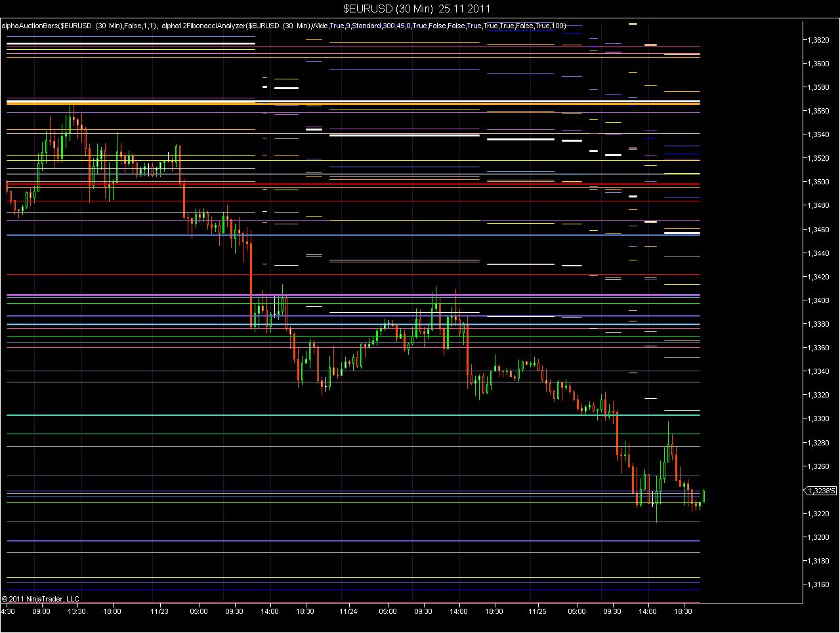Click the 1,3180 price axis label

818,561
